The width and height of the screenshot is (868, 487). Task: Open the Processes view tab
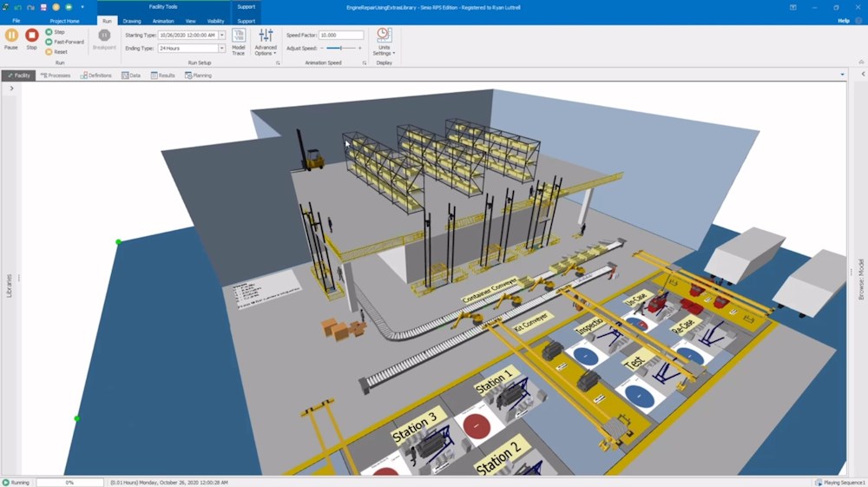tap(56, 76)
